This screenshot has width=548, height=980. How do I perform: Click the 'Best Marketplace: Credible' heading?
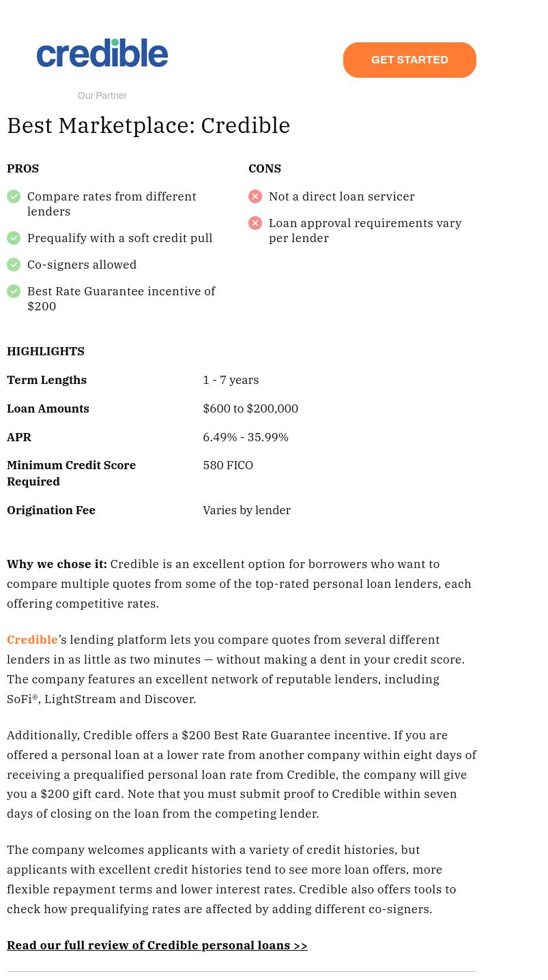click(x=149, y=125)
